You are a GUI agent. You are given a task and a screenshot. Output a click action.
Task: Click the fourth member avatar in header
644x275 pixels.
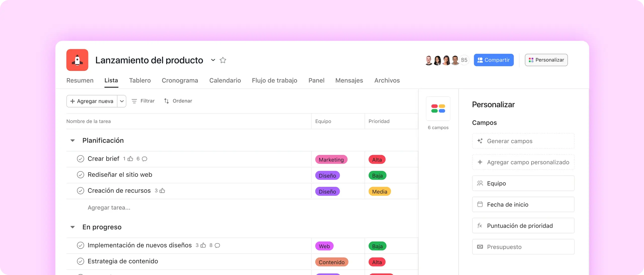pos(455,60)
